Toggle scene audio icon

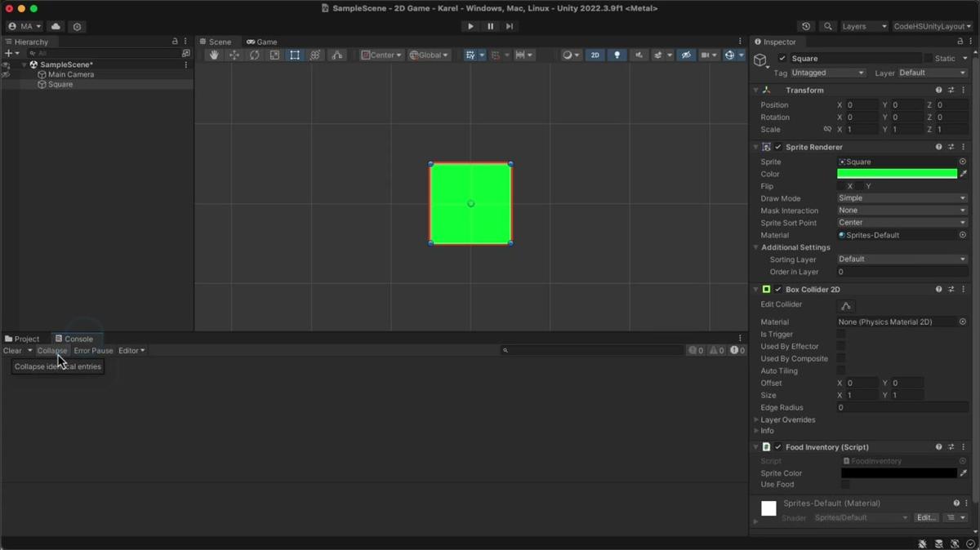tap(639, 55)
